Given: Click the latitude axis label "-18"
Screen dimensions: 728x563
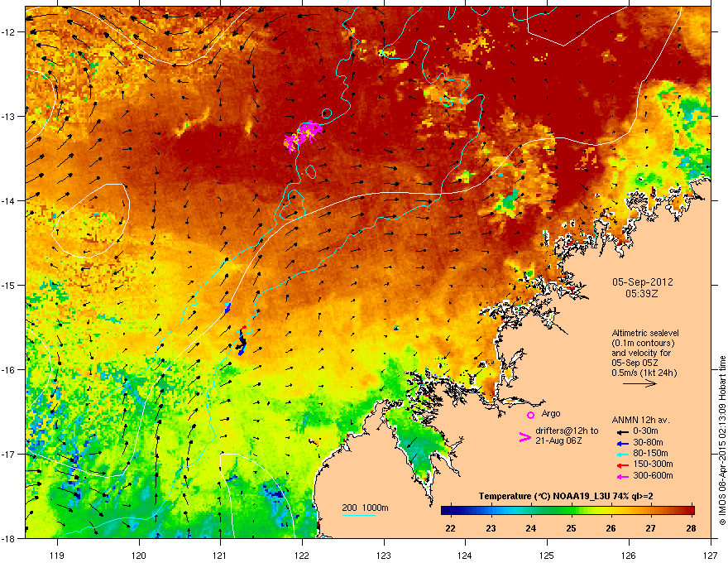Looking at the screenshot, I should point(9,538).
